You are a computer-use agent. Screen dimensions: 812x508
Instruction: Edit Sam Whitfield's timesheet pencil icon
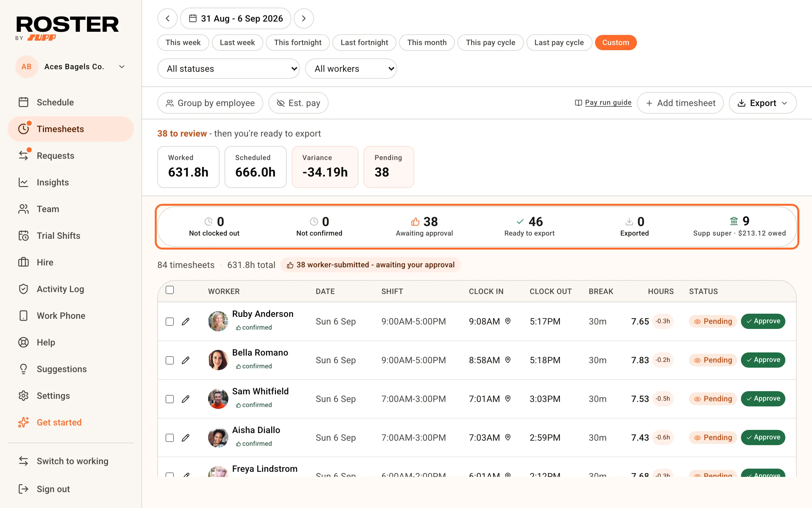tap(186, 399)
